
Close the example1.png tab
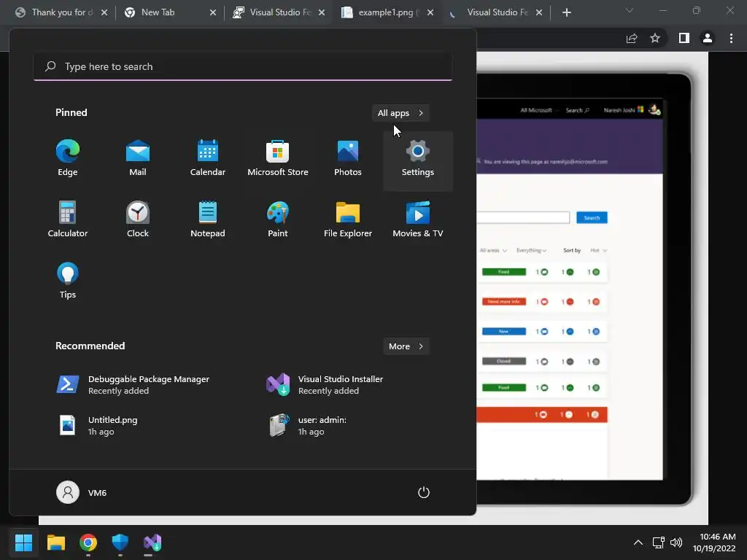pyautogui.click(x=430, y=12)
